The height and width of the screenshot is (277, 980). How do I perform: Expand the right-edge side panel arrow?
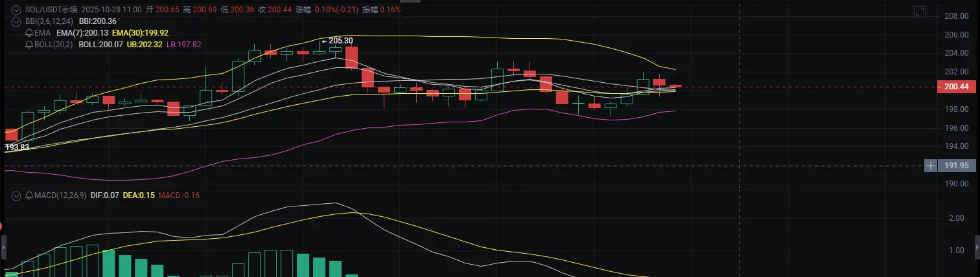(977, 247)
